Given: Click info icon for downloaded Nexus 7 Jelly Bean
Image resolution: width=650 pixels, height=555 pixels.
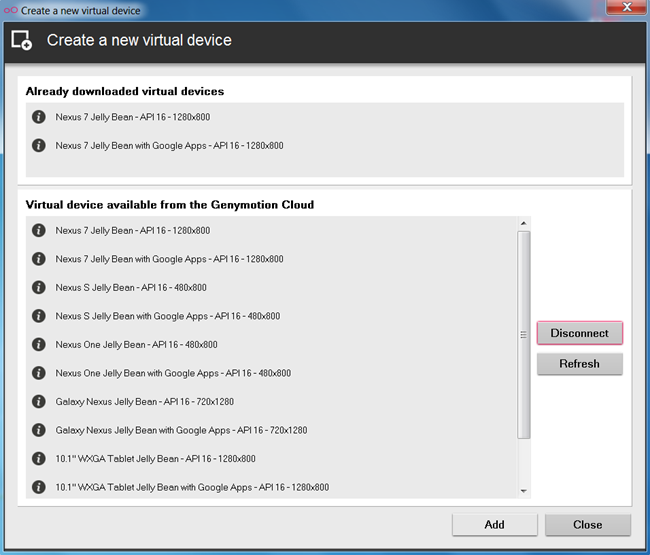Looking at the screenshot, I should point(39,117).
